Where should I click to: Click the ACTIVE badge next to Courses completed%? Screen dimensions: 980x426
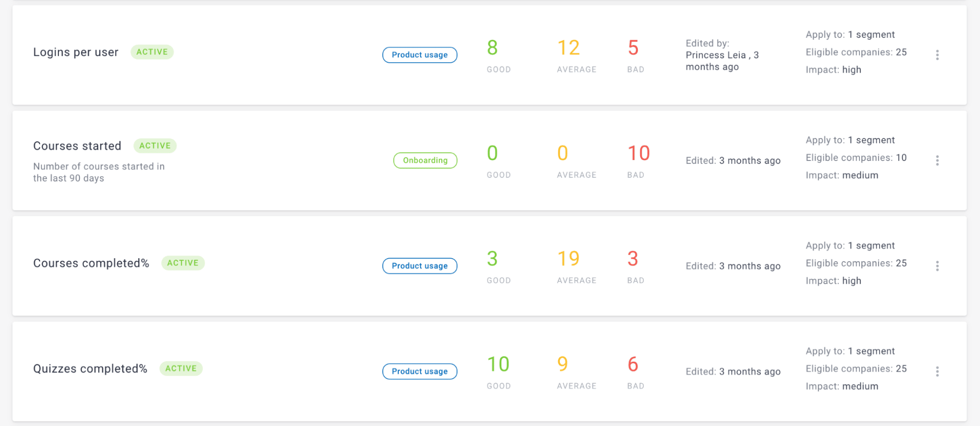pyautogui.click(x=183, y=263)
